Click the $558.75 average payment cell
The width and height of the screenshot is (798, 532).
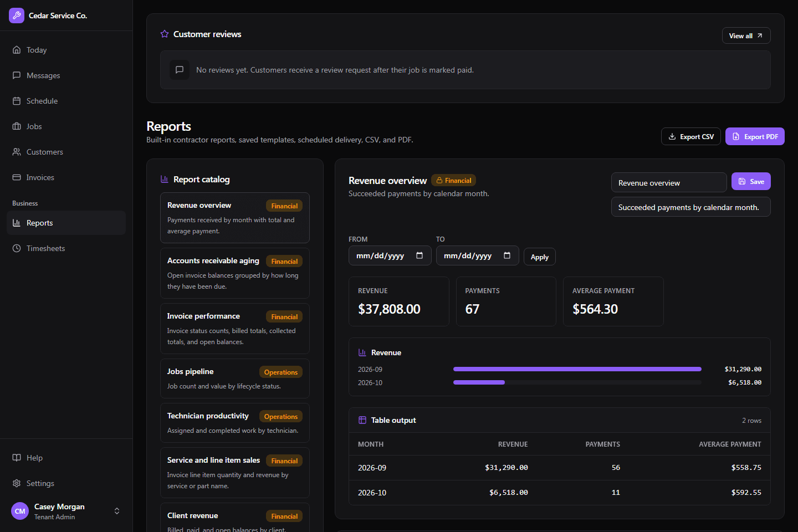tap(746, 468)
